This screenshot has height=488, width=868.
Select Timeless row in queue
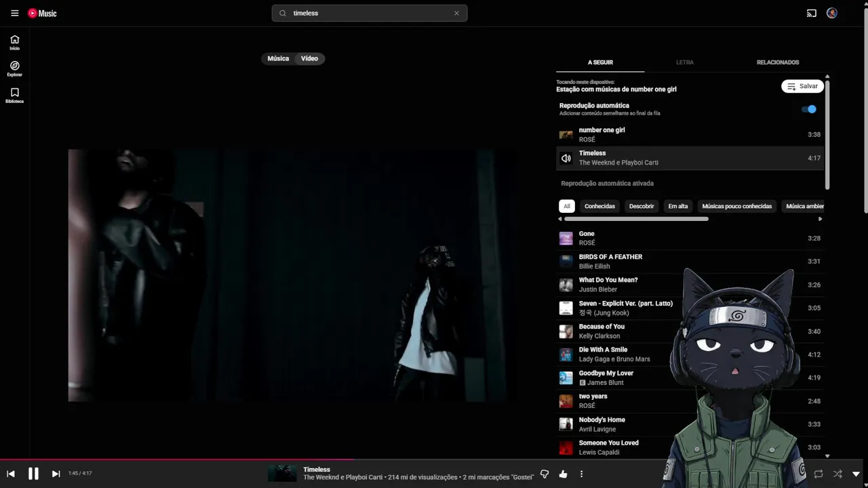(x=690, y=158)
